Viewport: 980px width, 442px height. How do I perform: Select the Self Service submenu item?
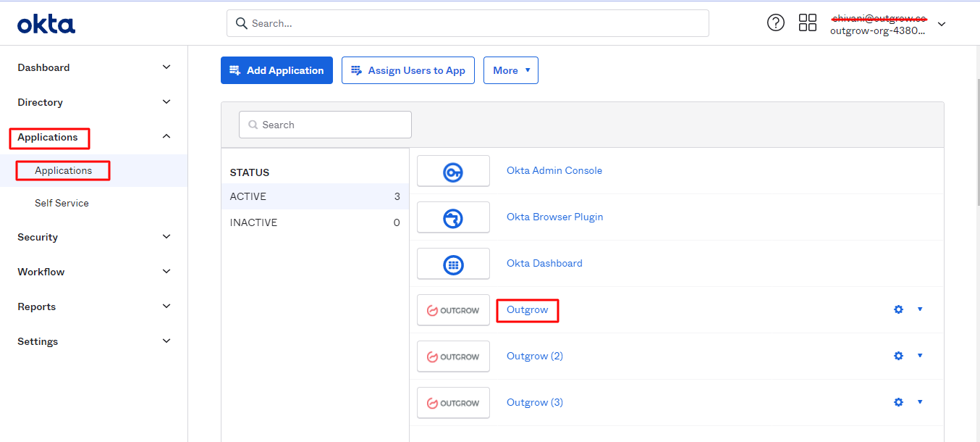62,203
